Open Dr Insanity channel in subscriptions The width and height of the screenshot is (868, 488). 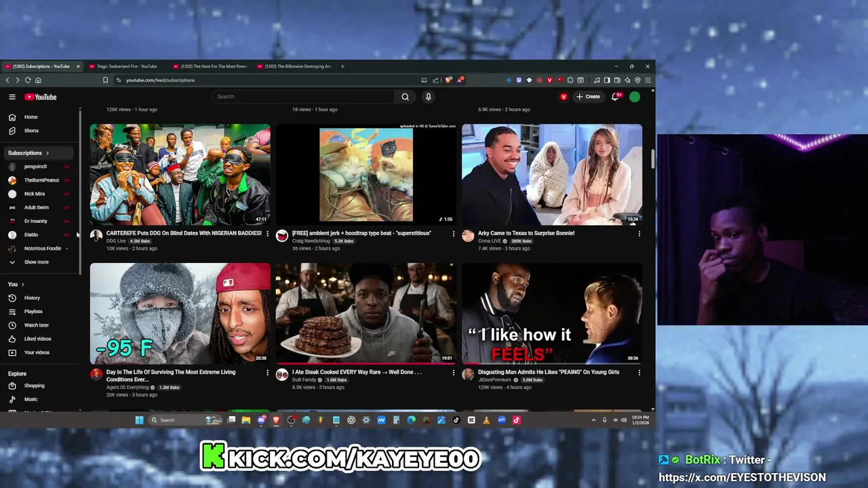pos(35,221)
